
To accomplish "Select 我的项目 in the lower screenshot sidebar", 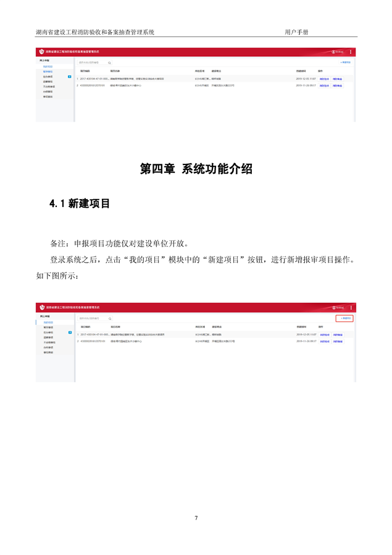I will tap(48, 323).
